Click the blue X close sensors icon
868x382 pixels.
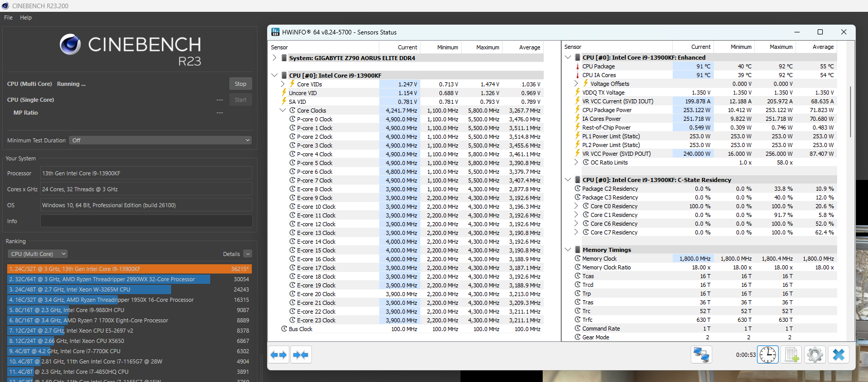coord(839,355)
